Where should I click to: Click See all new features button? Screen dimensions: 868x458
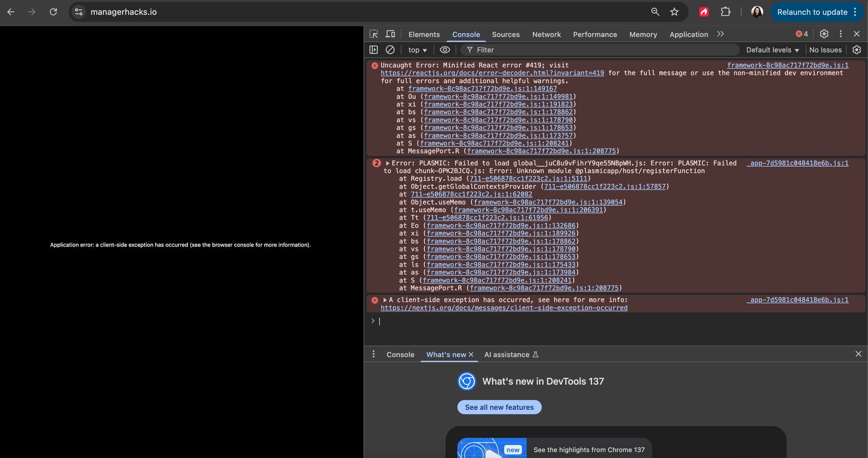tap(499, 407)
